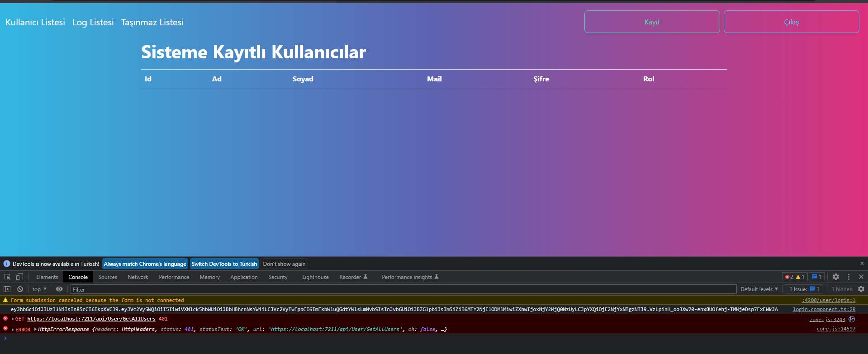Click the form submission canceled warning text

97,300
